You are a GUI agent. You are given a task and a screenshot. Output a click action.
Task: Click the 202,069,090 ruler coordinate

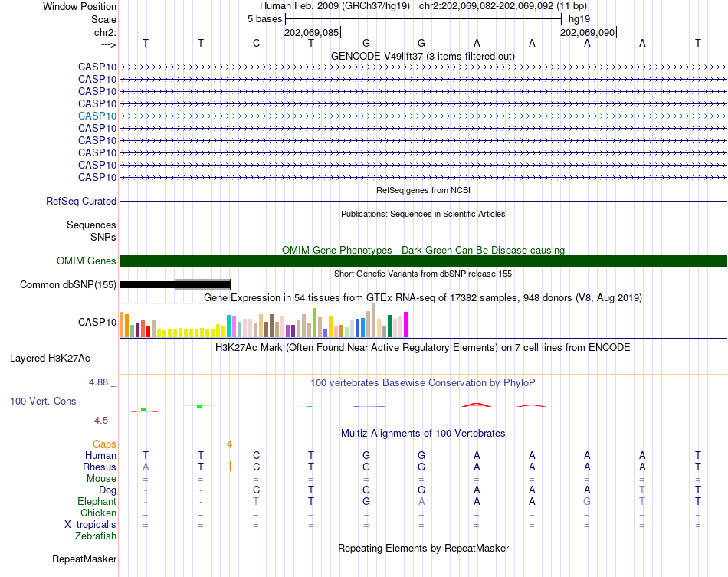(x=587, y=32)
